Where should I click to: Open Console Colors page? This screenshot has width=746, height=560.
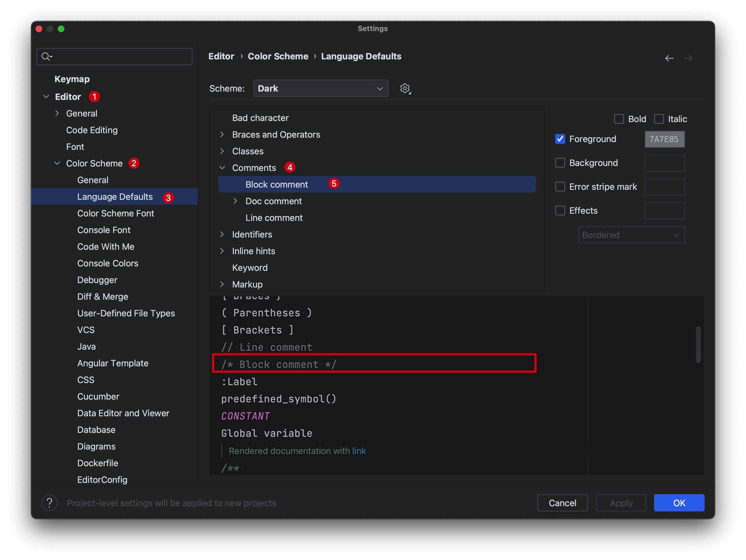(107, 263)
